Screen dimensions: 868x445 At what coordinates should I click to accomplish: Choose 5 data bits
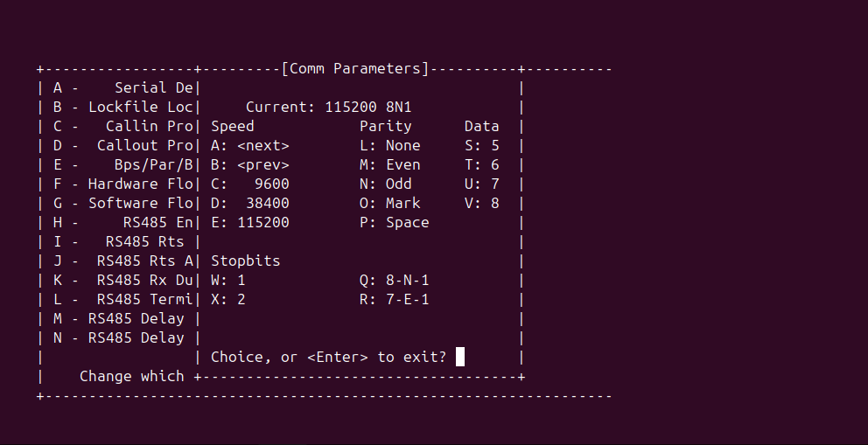[x=482, y=145]
